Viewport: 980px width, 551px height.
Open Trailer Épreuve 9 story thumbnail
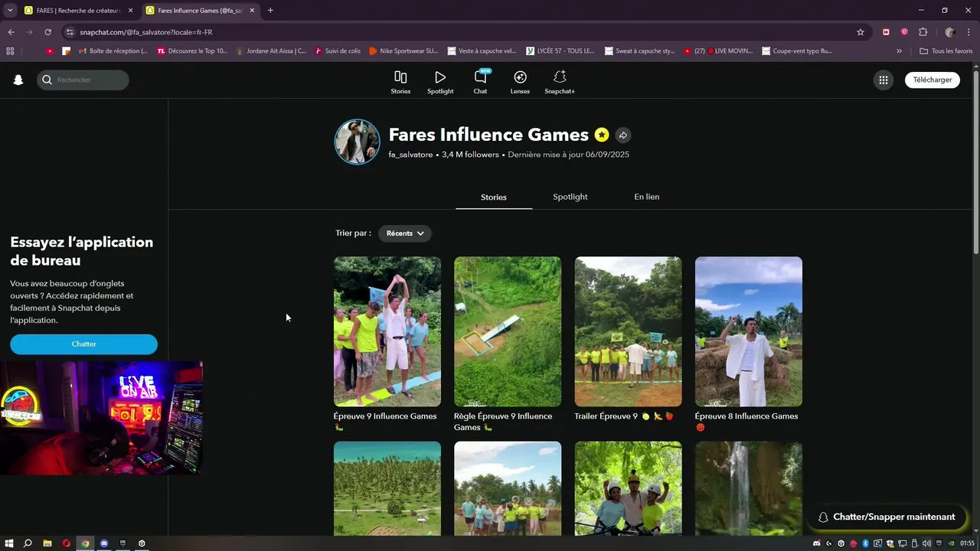pyautogui.click(x=628, y=331)
